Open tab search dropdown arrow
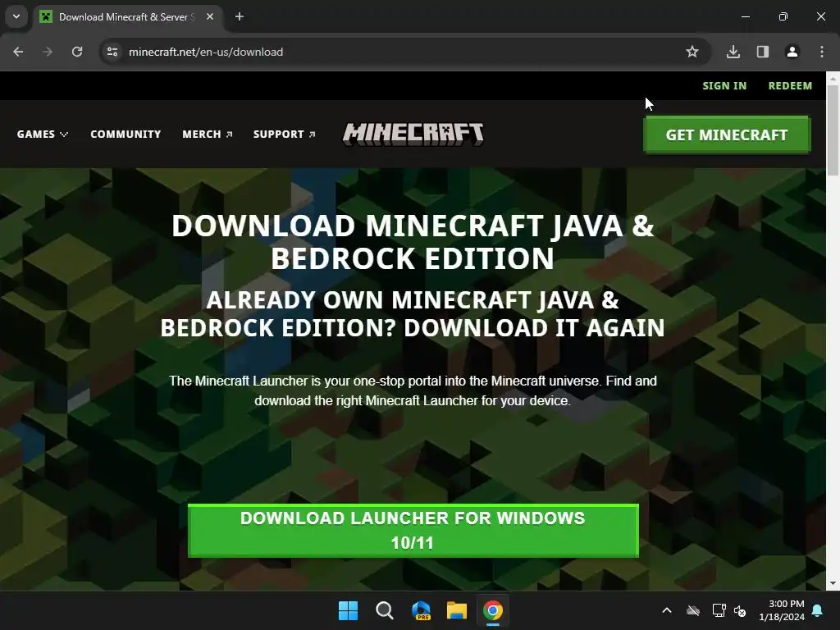Screen dimensions: 840x630 pos(16,16)
